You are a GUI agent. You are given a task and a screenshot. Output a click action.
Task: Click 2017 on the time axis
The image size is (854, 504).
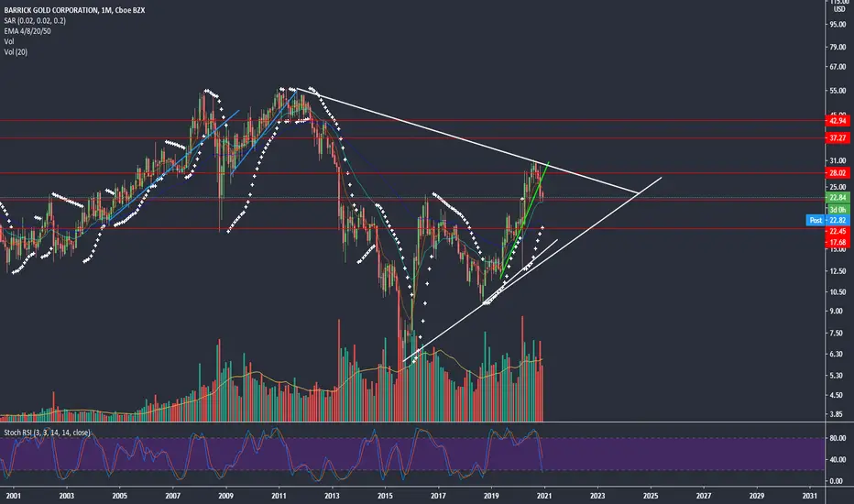click(438, 496)
